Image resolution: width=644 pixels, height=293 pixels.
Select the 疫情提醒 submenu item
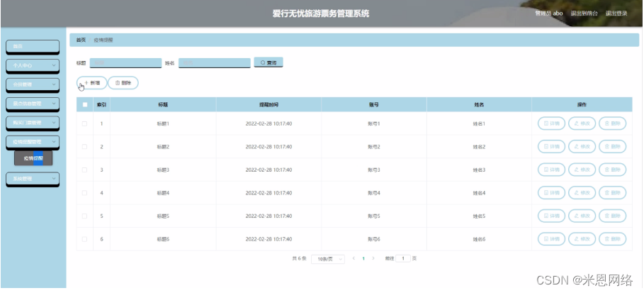tap(33, 158)
